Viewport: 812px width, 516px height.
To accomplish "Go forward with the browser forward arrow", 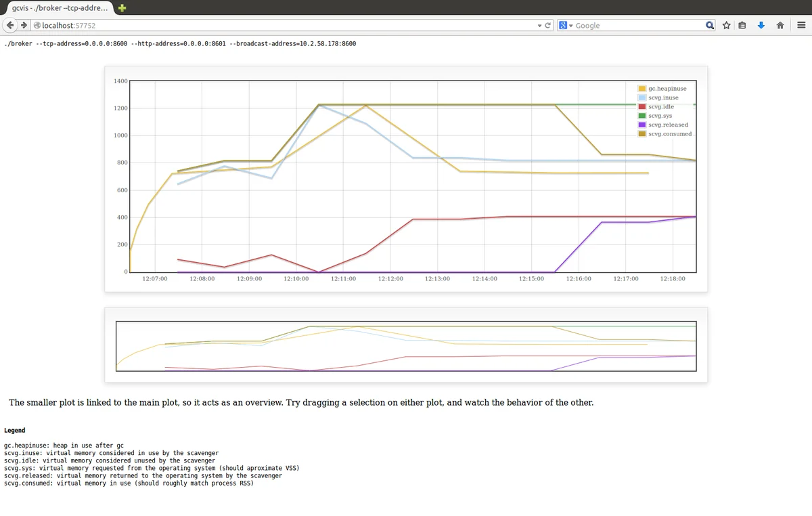I will (x=24, y=25).
